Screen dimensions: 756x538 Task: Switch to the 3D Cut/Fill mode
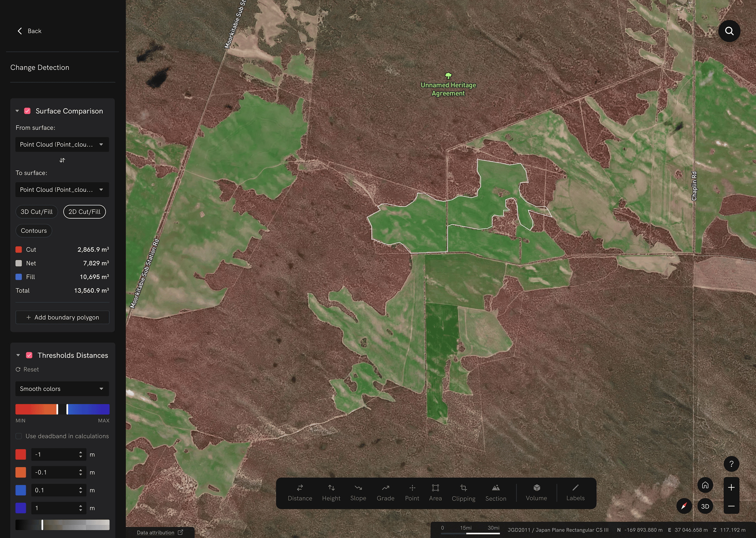pyautogui.click(x=37, y=212)
